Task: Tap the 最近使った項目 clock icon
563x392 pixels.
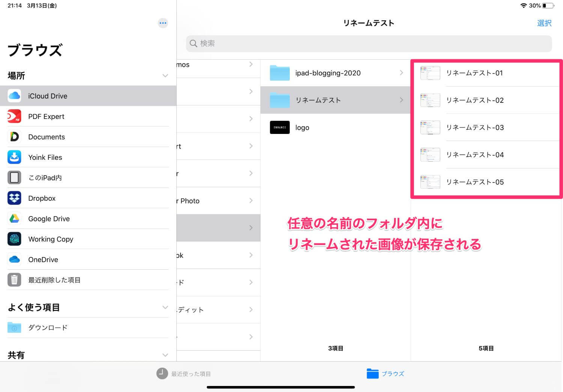Action: 162,374
